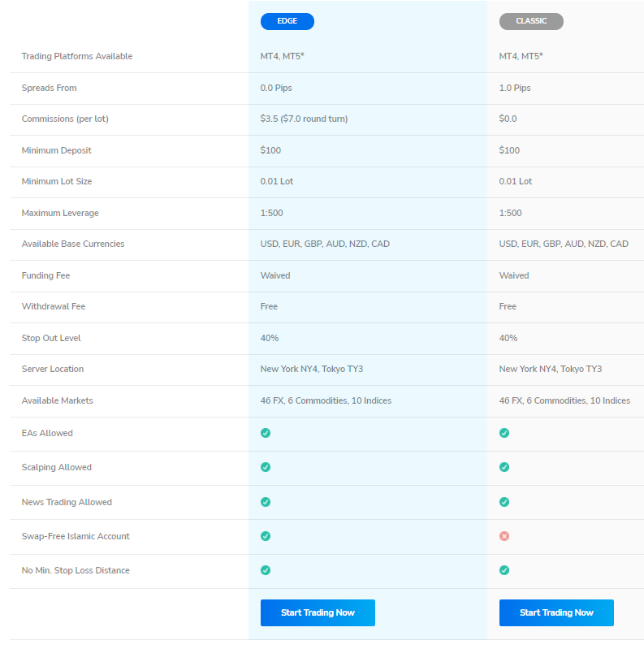Select the 'Minimum Deposit' row label

pos(56,150)
